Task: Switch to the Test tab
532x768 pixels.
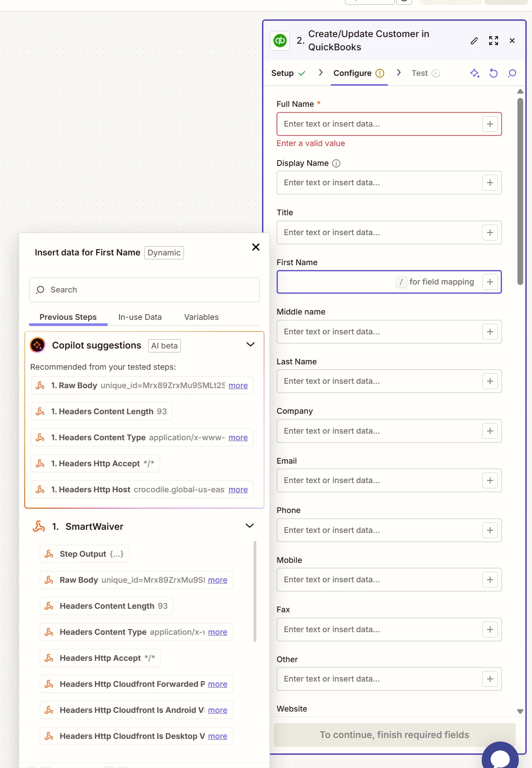Action: (426, 73)
